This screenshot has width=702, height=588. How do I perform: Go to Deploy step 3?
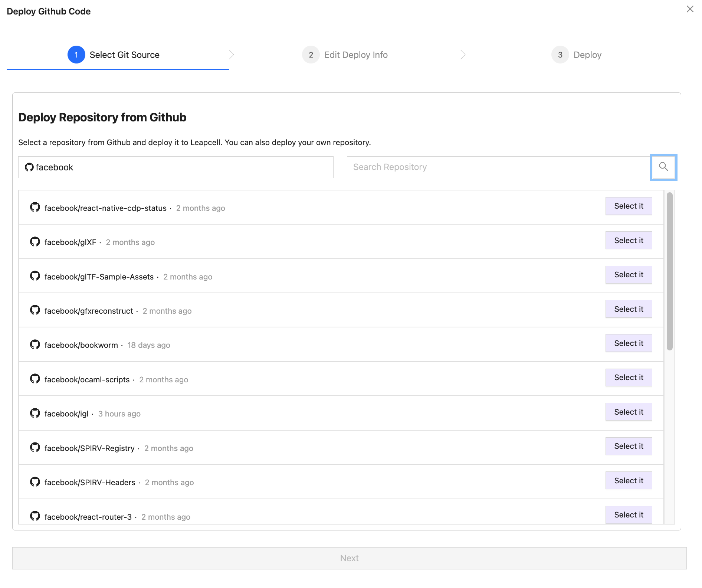(x=577, y=55)
